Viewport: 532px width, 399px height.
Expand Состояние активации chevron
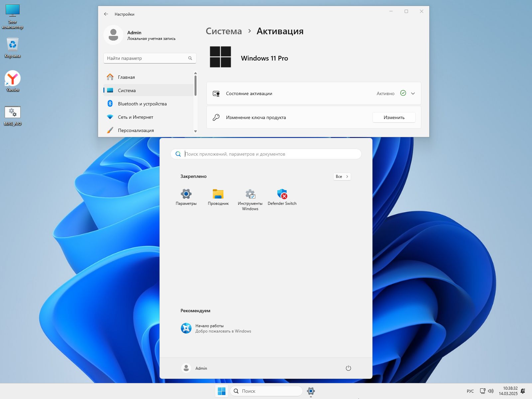coord(413,93)
